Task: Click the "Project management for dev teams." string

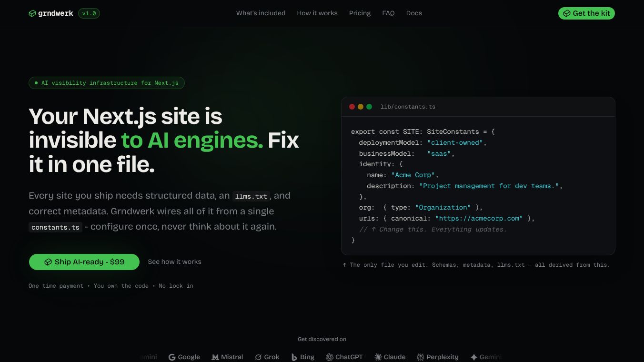Action: 489,186
